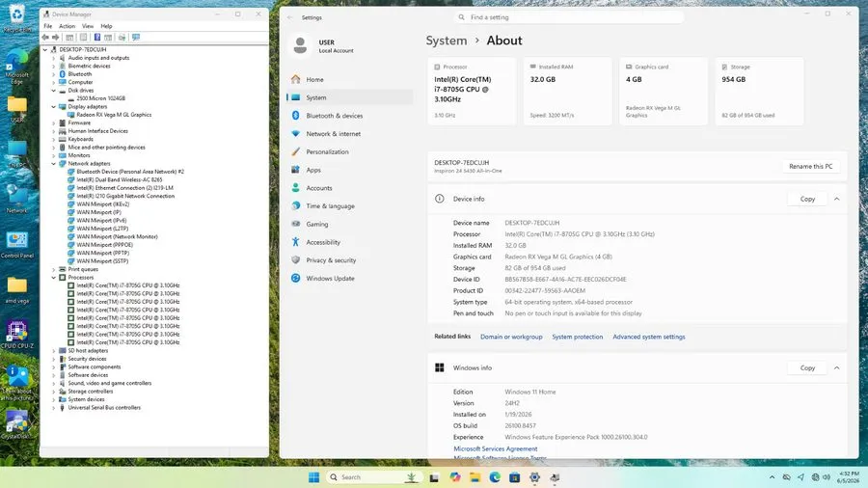The height and width of the screenshot is (488, 868).
Task: Open the Help menu in Device Manager
Action: pos(106,26)
